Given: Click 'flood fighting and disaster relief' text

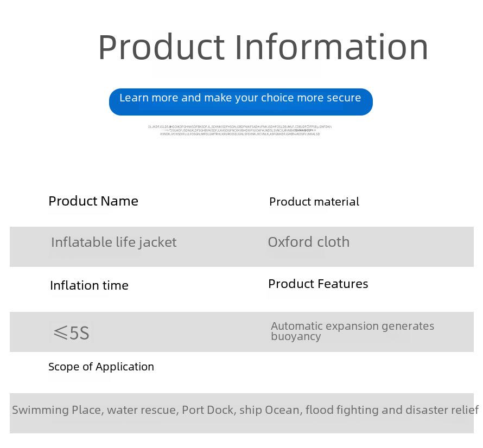Looking at the screenshot, I should [392, 410].
